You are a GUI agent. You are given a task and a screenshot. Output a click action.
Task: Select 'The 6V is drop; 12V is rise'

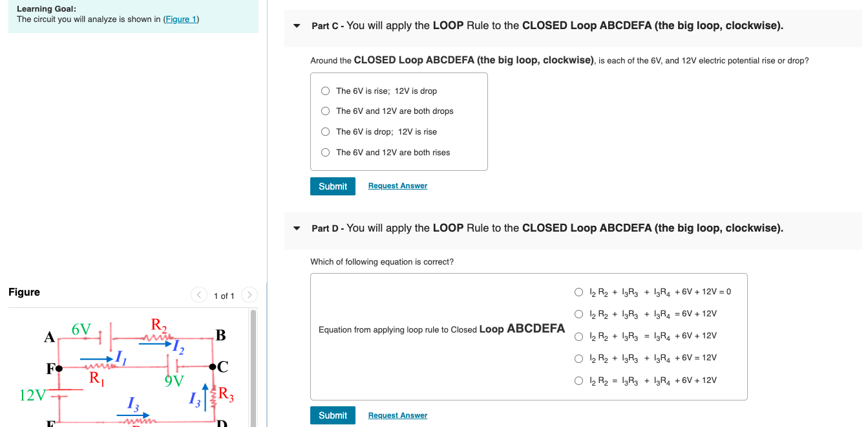tap(325, 131)
